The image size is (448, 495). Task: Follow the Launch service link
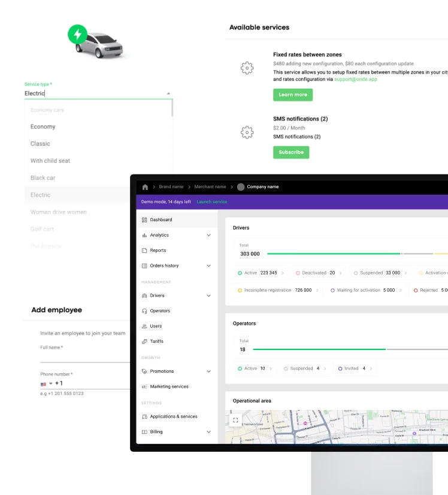pyautogui.click(x=212, y=202)
